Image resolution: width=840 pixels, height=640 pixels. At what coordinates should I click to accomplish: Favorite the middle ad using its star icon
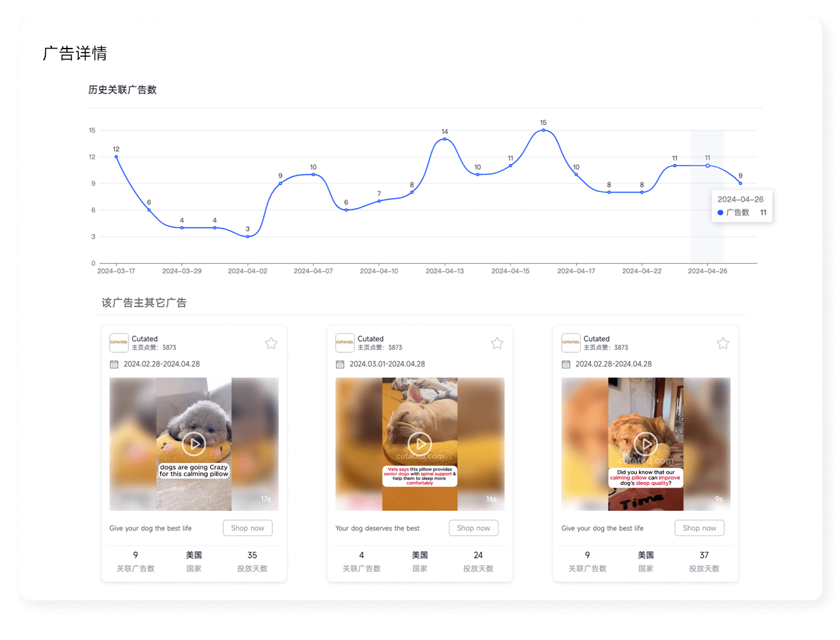coord(497,343)
